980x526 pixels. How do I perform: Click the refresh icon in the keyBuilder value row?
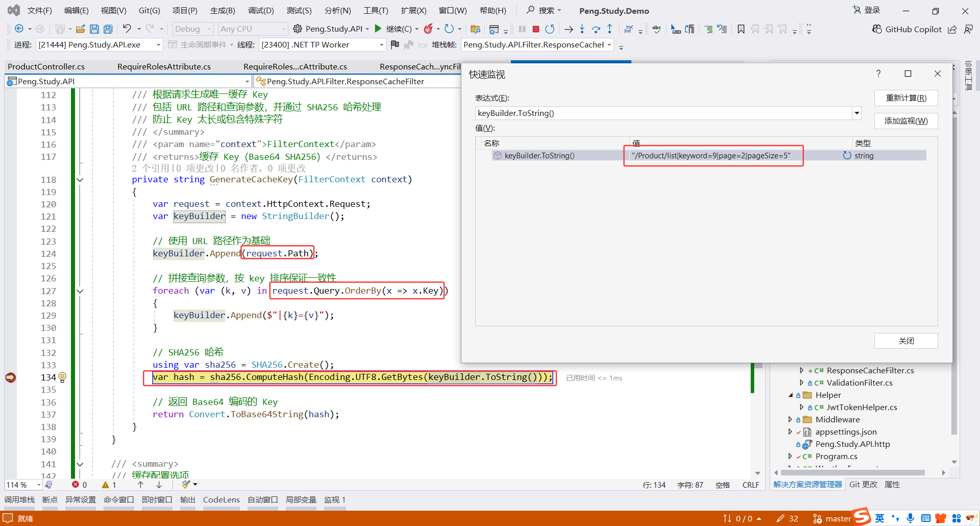tap(847, 155)
